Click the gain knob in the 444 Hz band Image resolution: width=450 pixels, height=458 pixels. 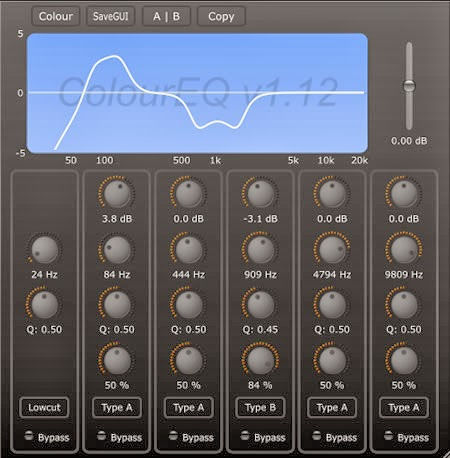tap(189, 194)
